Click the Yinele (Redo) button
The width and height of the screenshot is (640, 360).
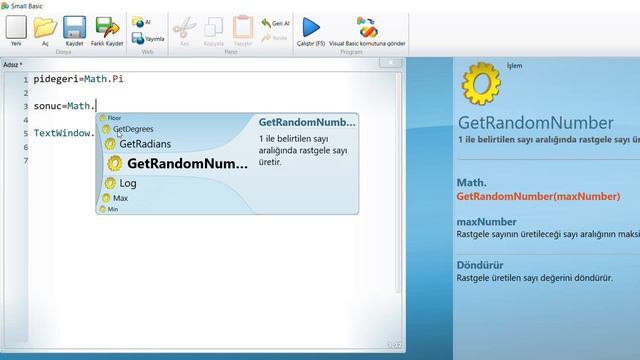click(x=274, y=38)
